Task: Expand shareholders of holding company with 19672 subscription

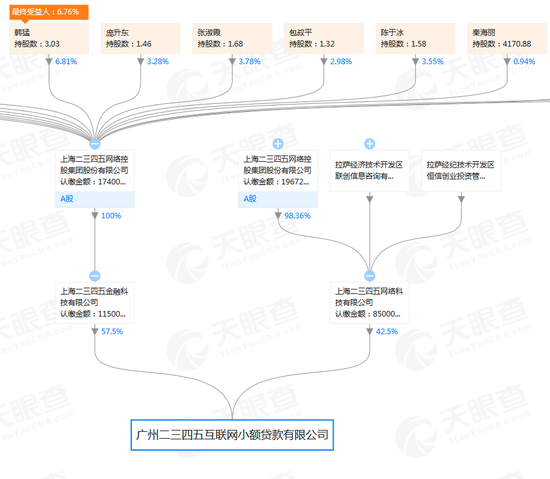Action: pos(278,143)
